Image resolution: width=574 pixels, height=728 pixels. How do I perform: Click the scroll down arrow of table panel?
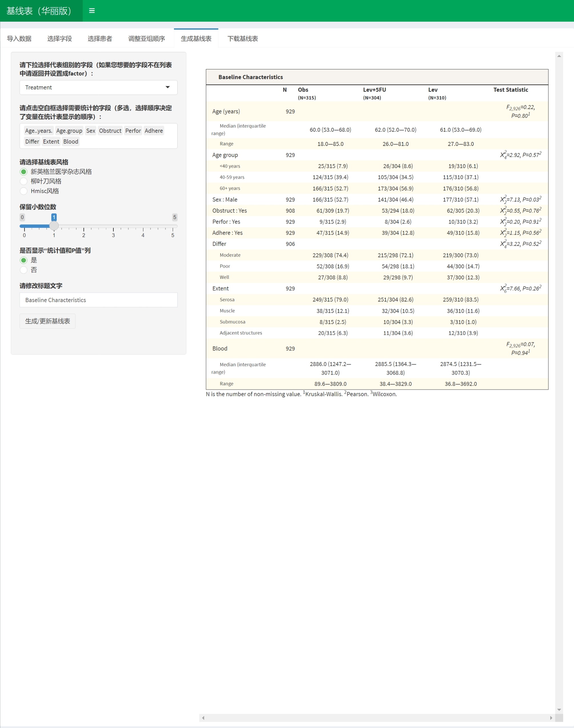(x=559, y=710)
